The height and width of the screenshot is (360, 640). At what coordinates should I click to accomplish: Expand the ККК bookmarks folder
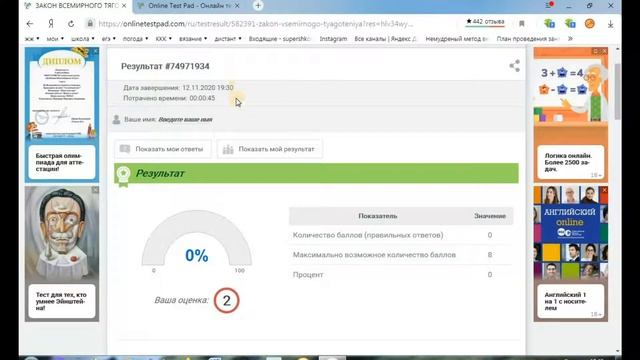coord(163,39)
